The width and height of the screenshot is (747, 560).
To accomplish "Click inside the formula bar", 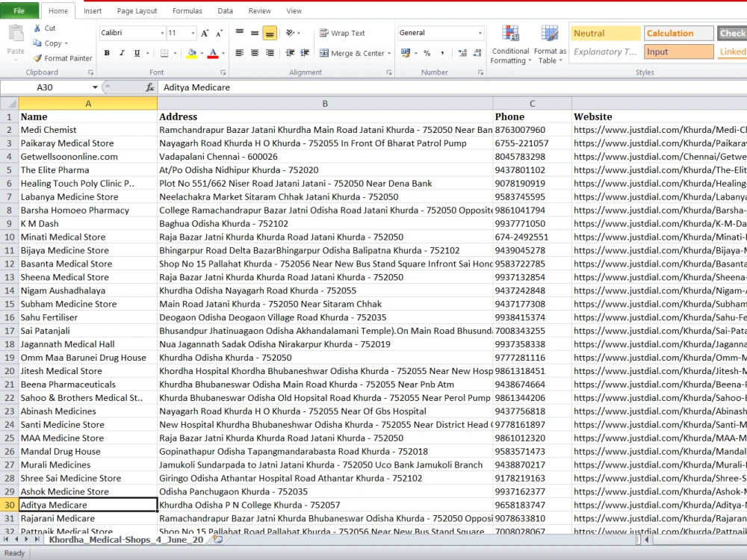I will tap(299, 87).
